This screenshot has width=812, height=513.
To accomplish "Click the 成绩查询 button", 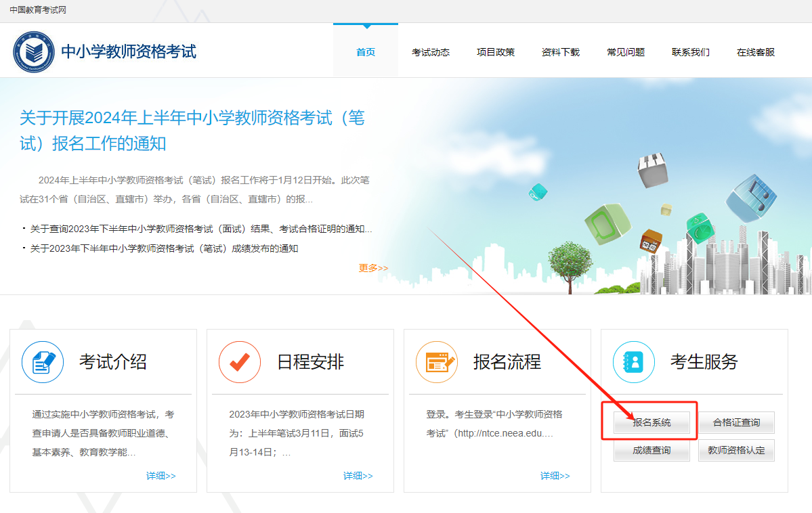I will pyautogui.click(x=651, y=450).
